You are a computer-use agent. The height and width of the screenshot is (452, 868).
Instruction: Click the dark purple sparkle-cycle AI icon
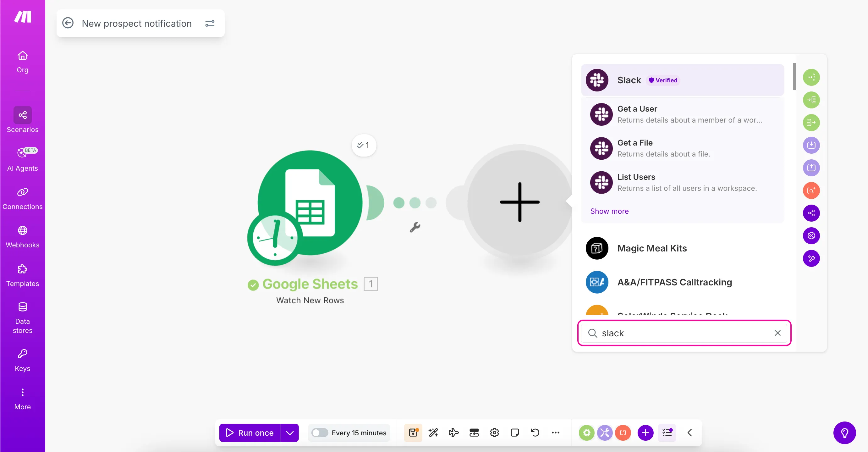pyautogui.click(x=811, y=236)
